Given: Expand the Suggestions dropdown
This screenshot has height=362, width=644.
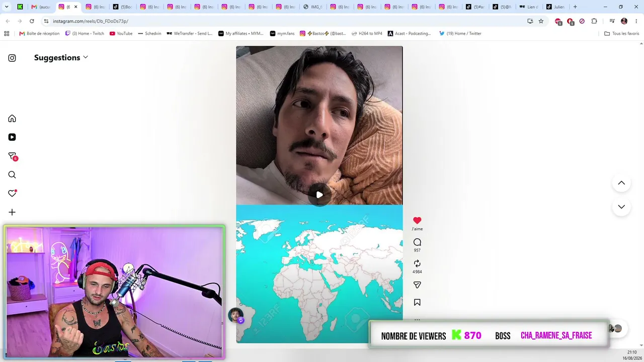Looking at the screenshot, I should (61, 57).
